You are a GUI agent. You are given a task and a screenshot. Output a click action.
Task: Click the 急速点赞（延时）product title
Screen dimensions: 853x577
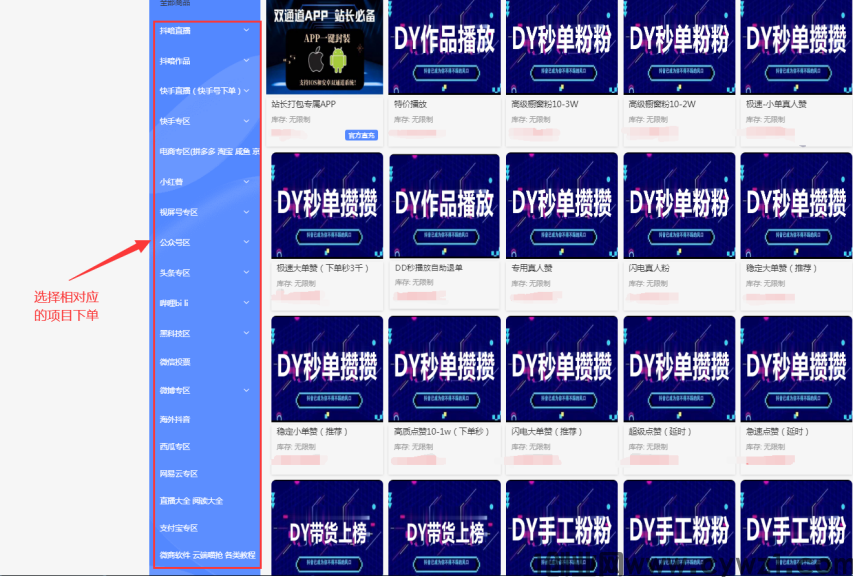[777, 432]
